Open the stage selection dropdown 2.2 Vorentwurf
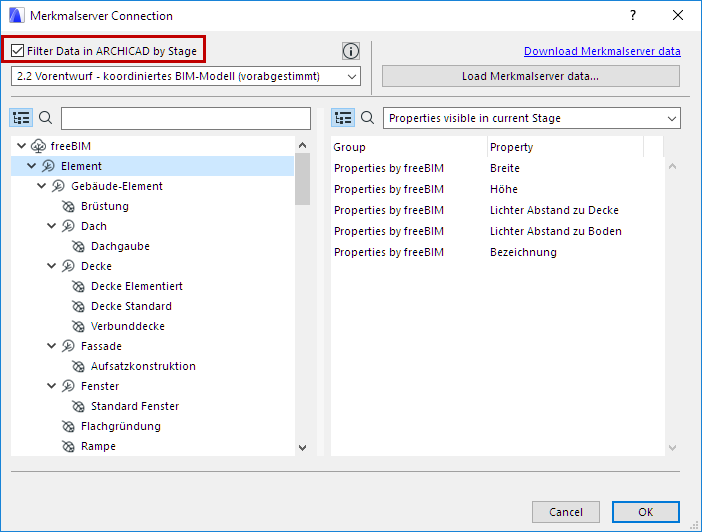 186,76
